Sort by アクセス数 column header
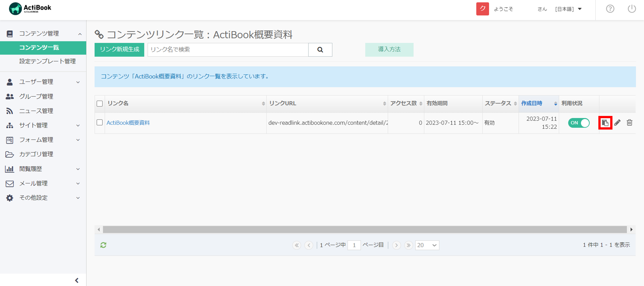644x286 pixels. (x=406, y=103)
